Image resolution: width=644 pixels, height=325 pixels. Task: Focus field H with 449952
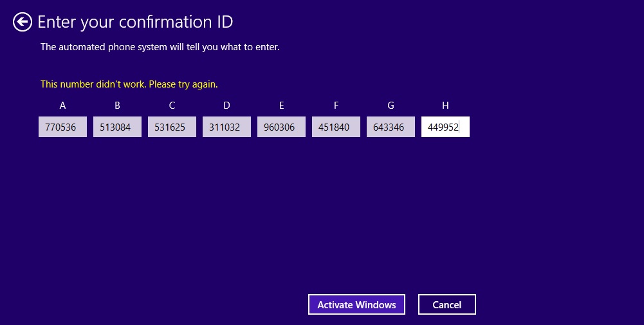pos(445,127)
